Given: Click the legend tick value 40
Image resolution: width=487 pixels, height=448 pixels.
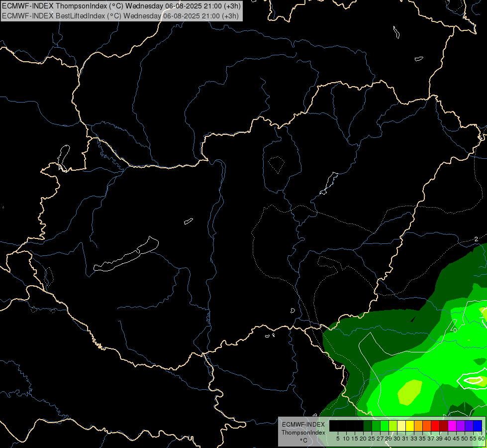Looking at the screenshot, I should point(448,439).
